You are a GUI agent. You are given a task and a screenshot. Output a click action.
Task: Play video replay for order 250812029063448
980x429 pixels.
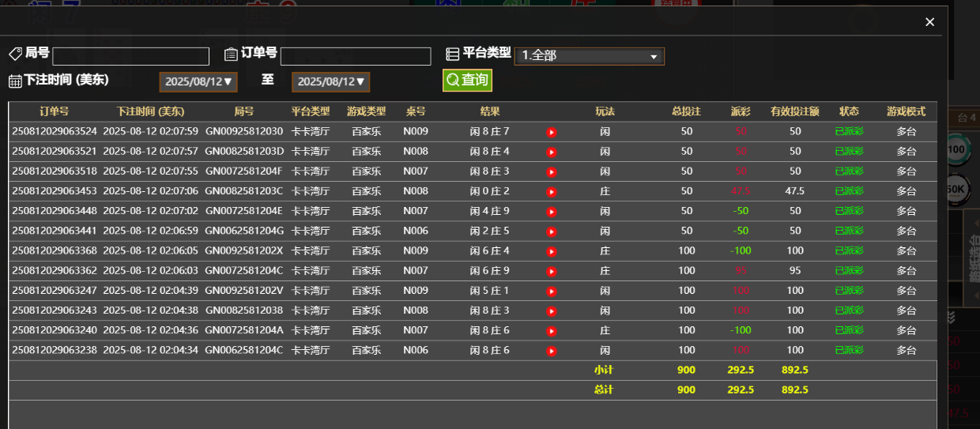point(552,211)
